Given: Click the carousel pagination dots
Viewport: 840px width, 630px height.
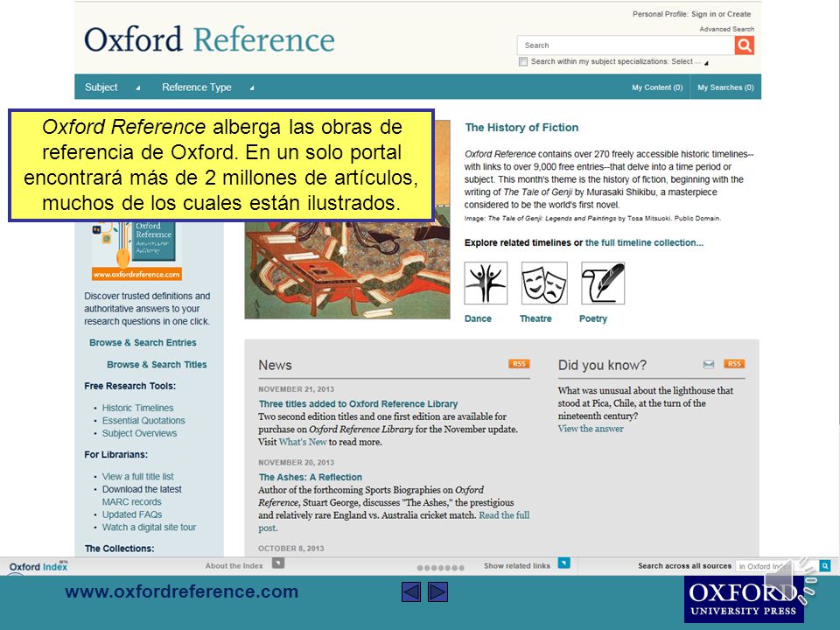Looking at the screenshot, I should click(x=440, y=568).
